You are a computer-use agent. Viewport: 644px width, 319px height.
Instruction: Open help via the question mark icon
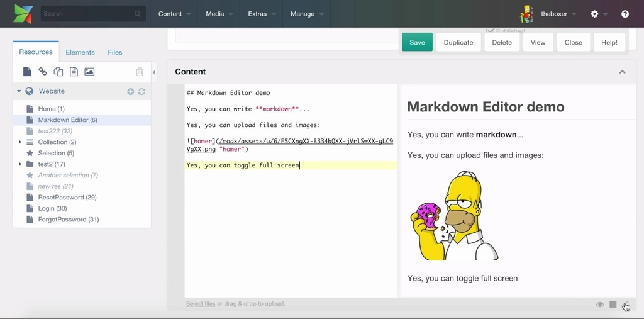click(x=625, y=14)
